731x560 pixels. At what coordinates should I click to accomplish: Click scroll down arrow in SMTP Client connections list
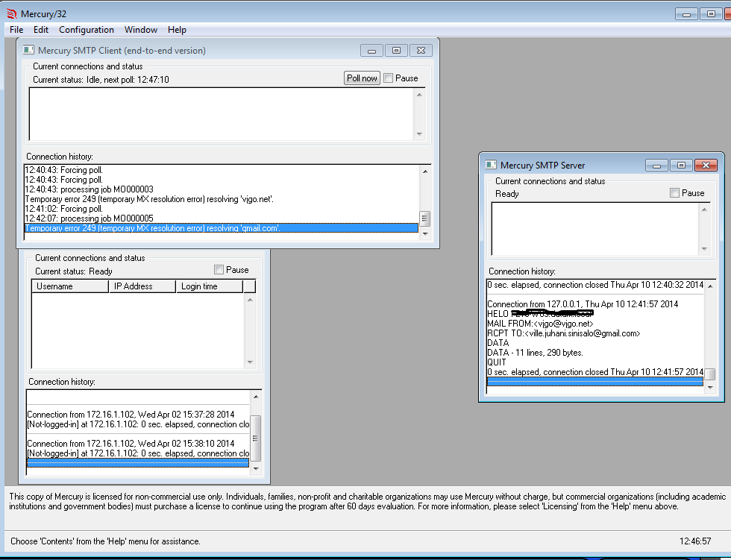tap(419, 134)
